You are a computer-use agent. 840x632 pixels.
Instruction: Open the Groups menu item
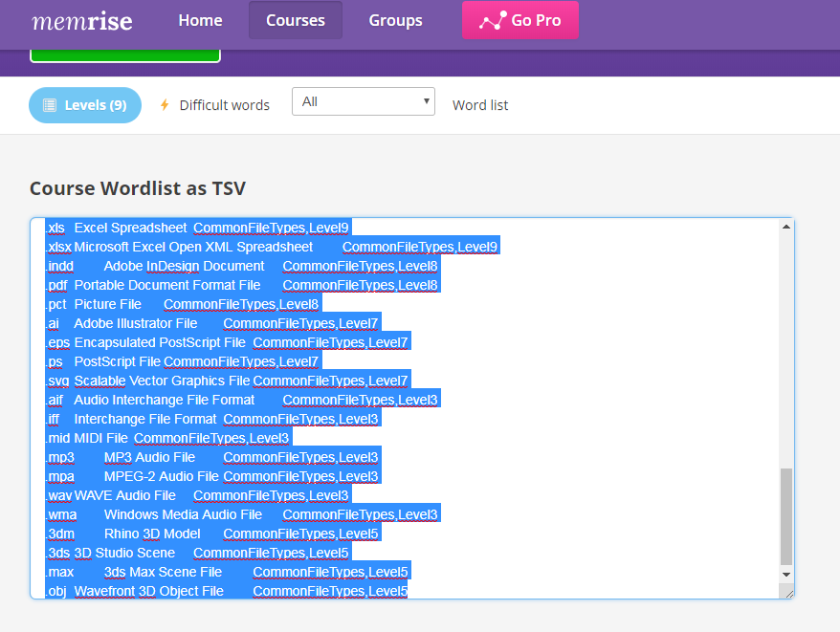(x=395, y=20)
